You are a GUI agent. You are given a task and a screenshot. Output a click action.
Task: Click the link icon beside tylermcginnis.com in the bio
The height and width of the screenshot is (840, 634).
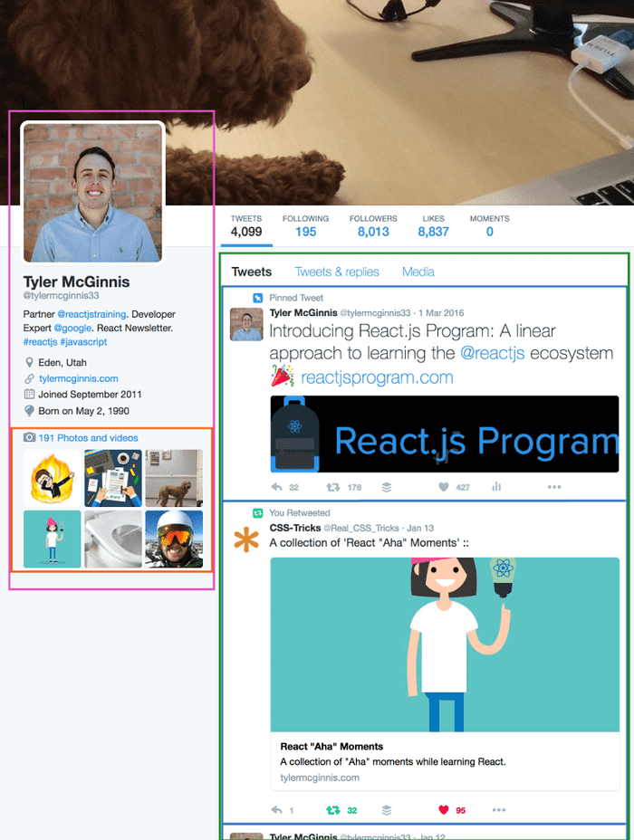click(30, 378)
